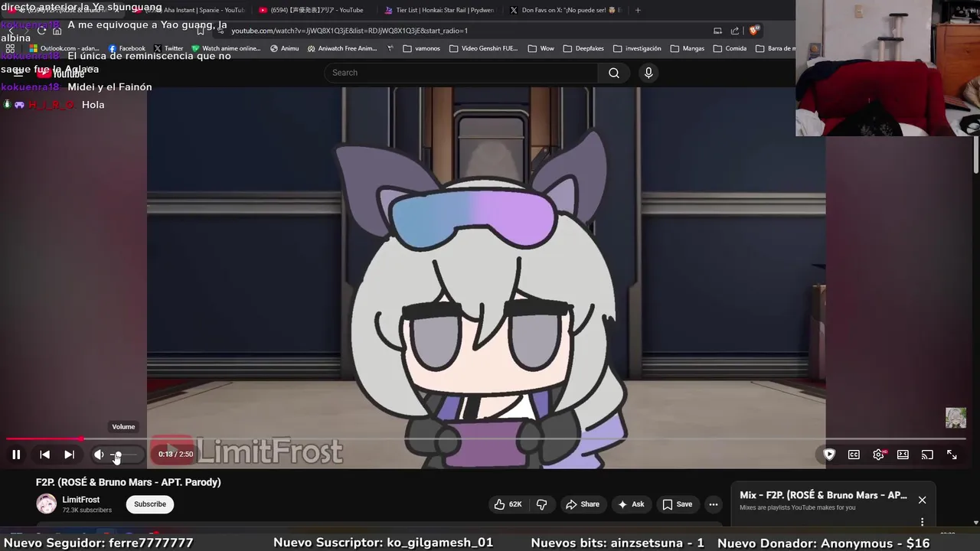Expand the Mangas bookmark folder

pos(688,48)
